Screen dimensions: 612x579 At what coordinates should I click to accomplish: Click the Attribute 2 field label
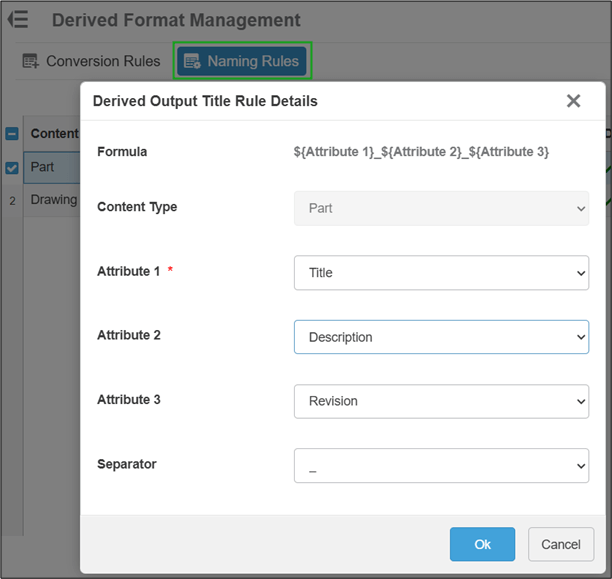pyautogui.click(x=129, y=335)
